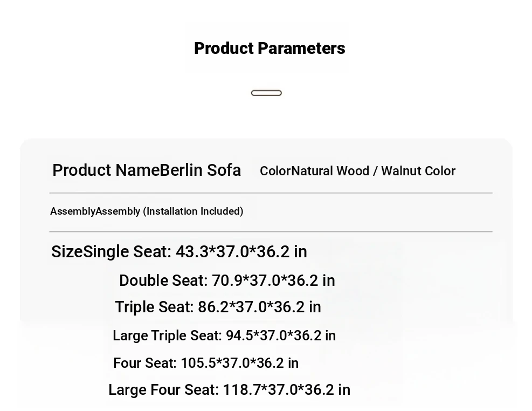The height and width of the screenshot is (411, 532).
Task: Click the divider line below Assembly row
Action: pos(271,231)
